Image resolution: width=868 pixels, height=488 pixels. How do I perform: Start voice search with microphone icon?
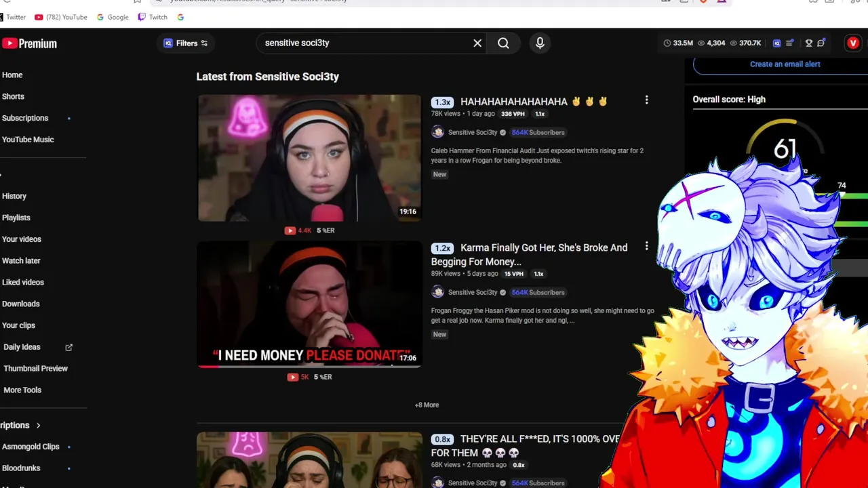pyautogui.click(x=540, y=43)
